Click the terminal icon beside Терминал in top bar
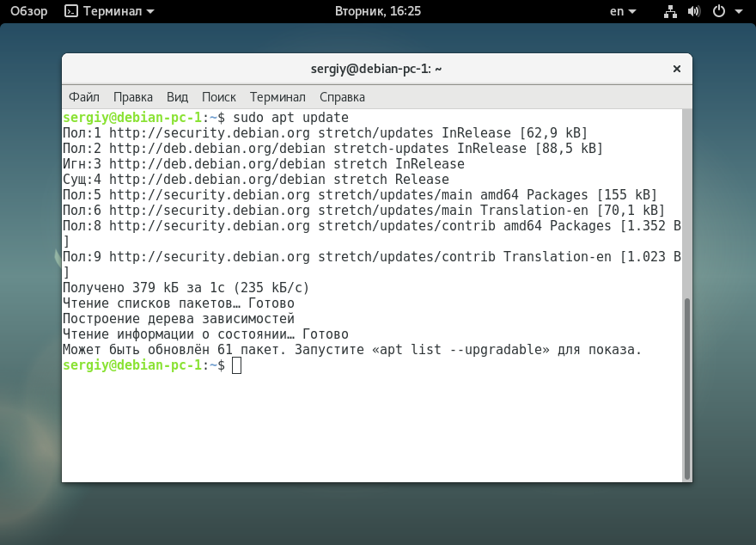 (70, 11)
